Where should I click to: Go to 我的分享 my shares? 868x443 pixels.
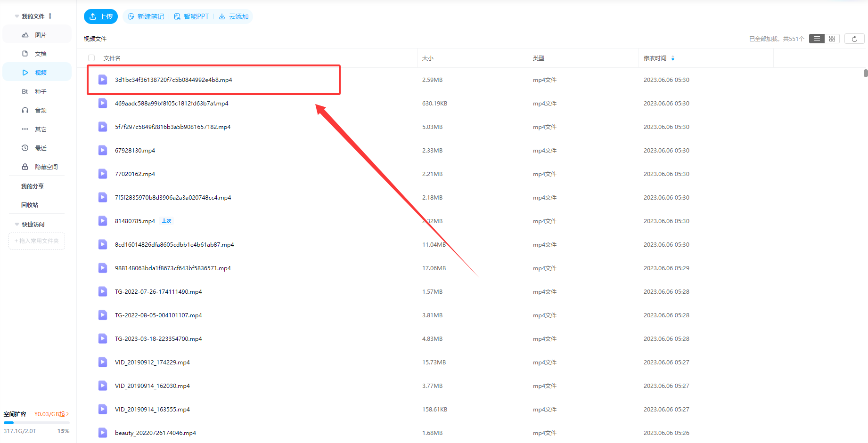(33, 186)
